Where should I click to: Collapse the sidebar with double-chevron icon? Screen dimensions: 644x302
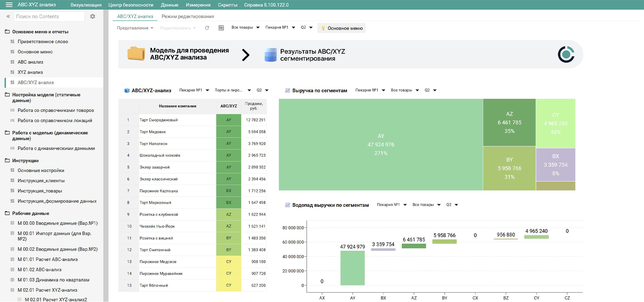(x=8, y=16)
